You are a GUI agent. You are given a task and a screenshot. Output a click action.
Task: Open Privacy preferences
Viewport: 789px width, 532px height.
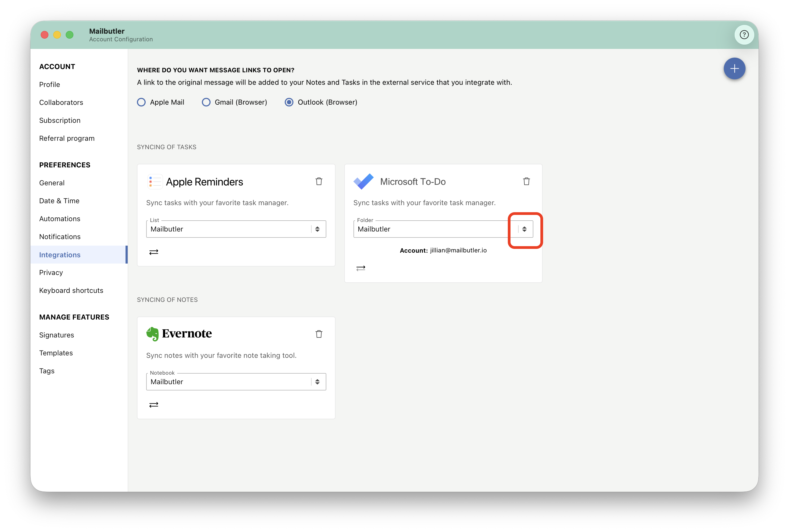[x=51, y=273]
